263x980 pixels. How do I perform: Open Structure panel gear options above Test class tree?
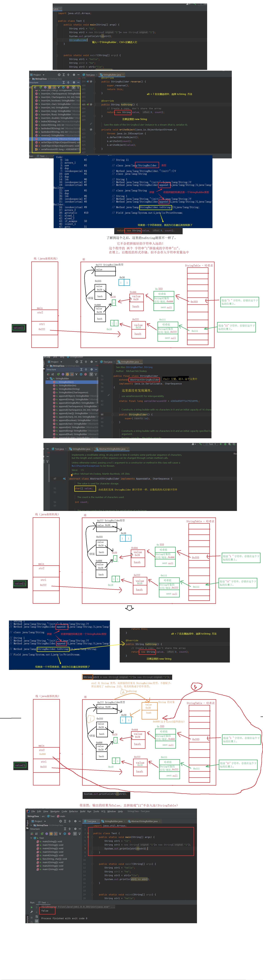pyautogui.click(x=75, y=829)
